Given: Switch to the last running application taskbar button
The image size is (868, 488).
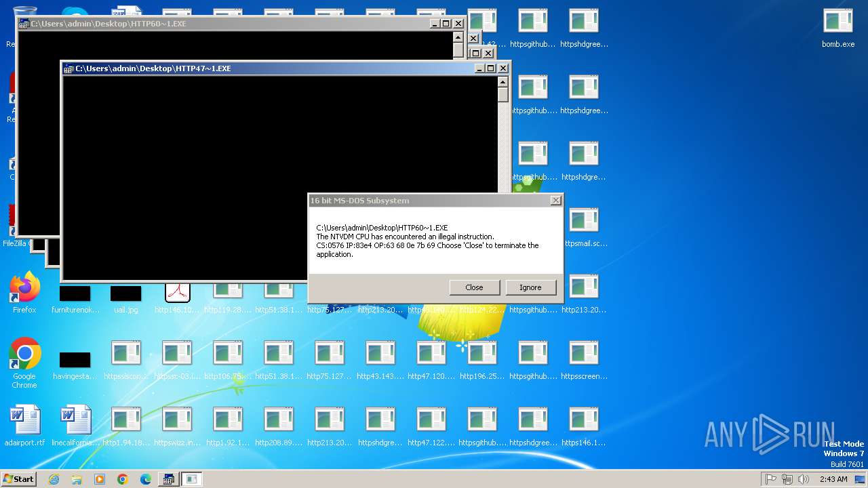Looking at the screenshot, I should 191,479.
